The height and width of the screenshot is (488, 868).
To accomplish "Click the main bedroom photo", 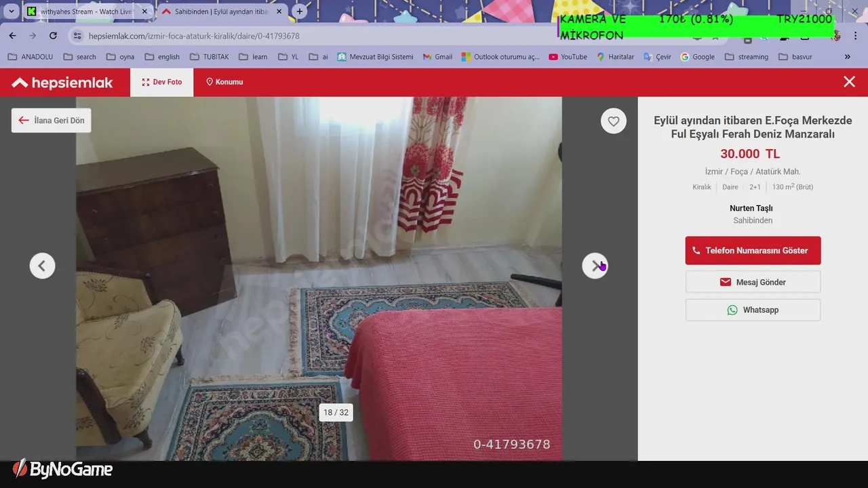I will pos(319,279).
